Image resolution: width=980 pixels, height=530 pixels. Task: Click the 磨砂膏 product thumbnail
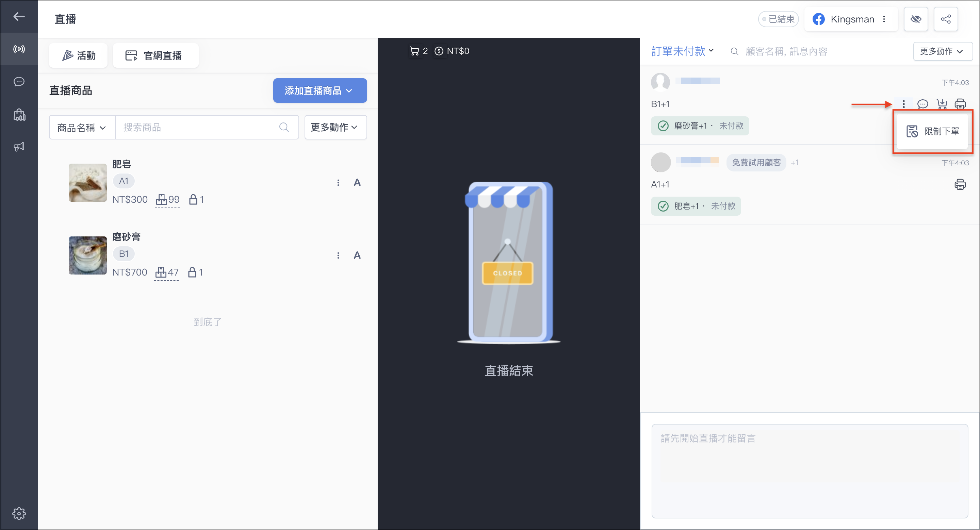point(87,255)
